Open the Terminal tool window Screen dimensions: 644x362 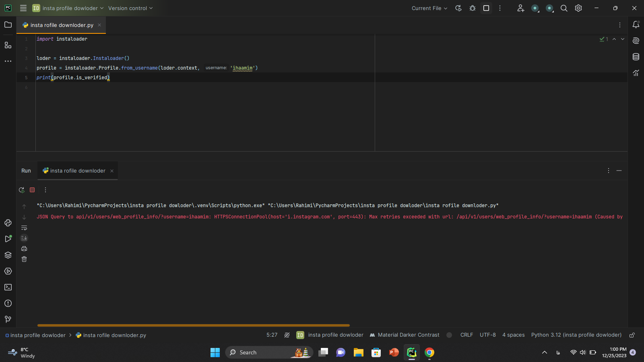pos(8,287)
